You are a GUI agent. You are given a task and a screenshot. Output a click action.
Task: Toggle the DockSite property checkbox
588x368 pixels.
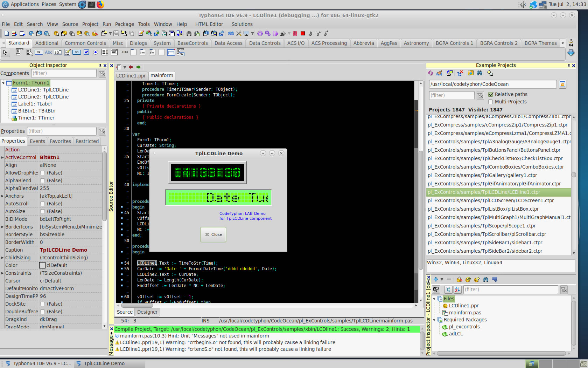(42, 304)
